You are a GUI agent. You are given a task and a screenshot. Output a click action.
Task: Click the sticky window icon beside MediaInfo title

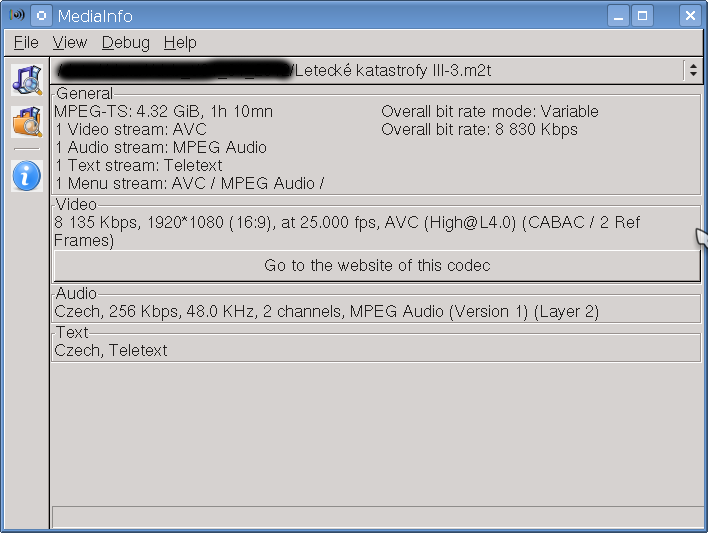pos(41,16)
